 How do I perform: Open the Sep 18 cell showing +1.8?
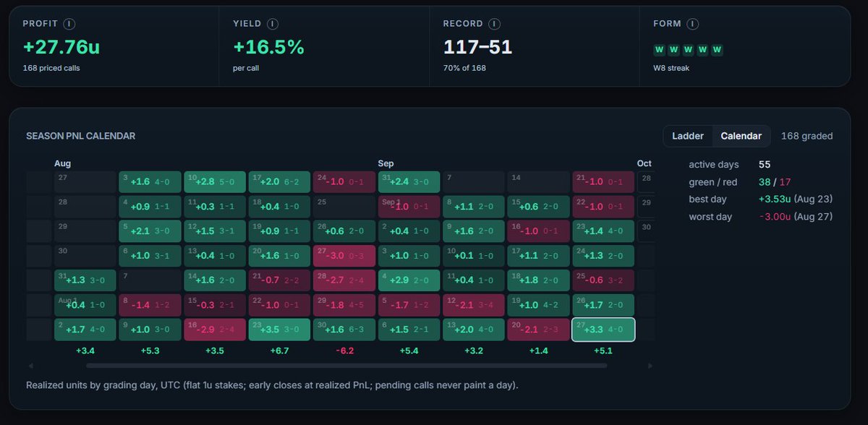pyautogui.click(x=538, y=280)
